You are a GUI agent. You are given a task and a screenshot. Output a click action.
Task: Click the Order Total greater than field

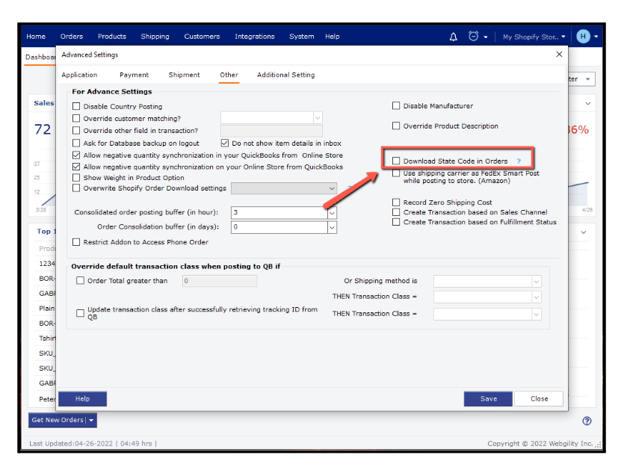218,282
